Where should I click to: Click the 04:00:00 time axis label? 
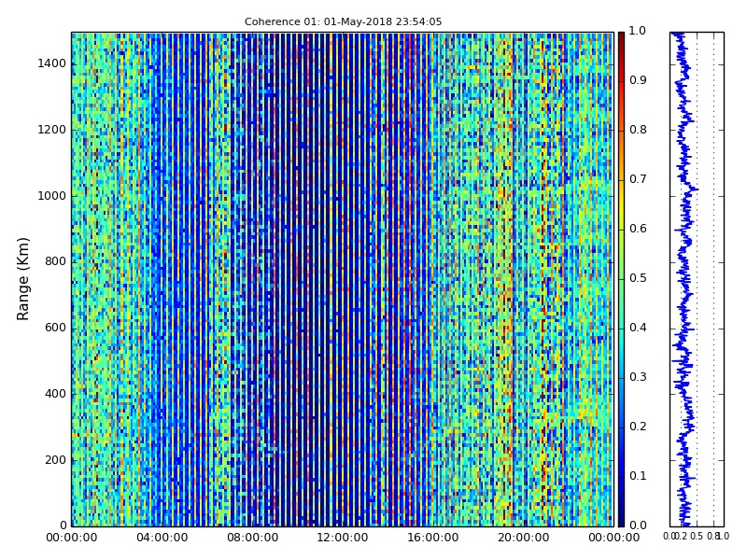[x=162, y=539]
